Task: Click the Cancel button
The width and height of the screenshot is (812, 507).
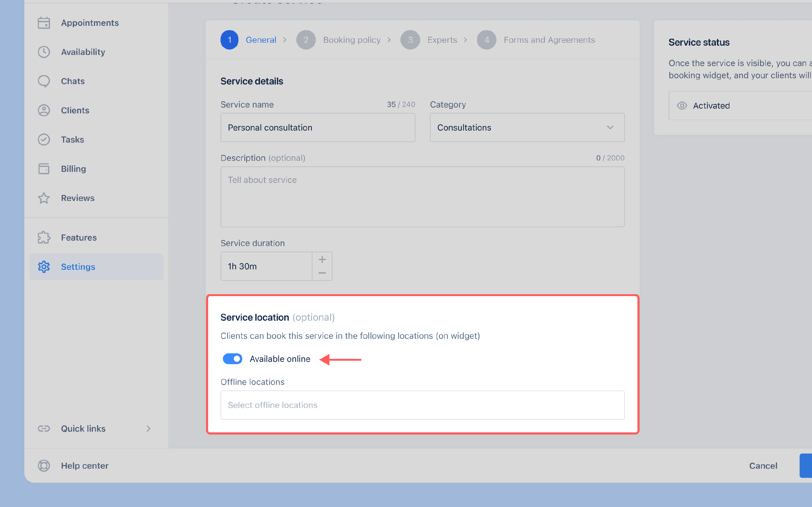Action: (x=763, y=465)
